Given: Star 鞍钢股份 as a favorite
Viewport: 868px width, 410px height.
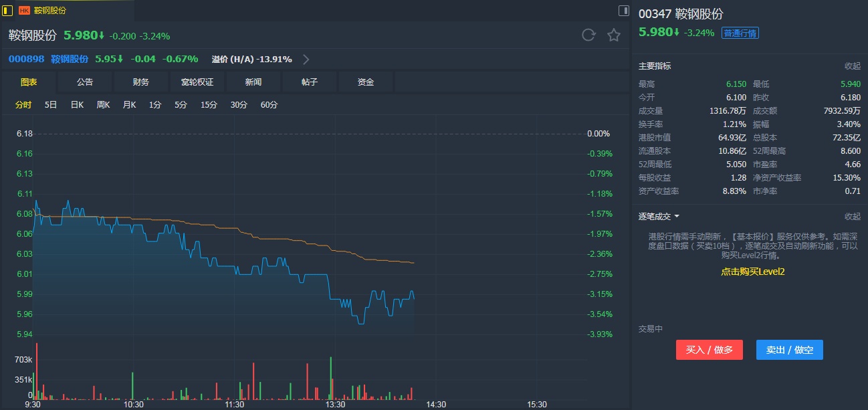Looking at the screenshot, I should [x=614, y=35].
